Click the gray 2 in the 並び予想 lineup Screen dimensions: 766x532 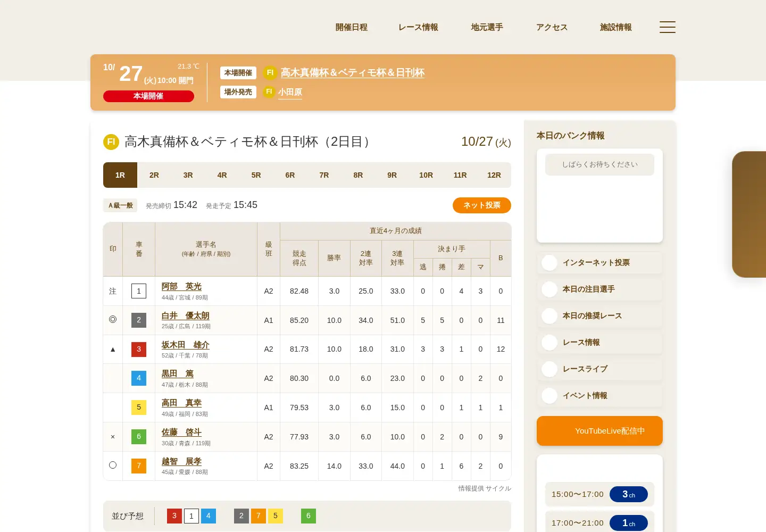(x=242, y=516)
